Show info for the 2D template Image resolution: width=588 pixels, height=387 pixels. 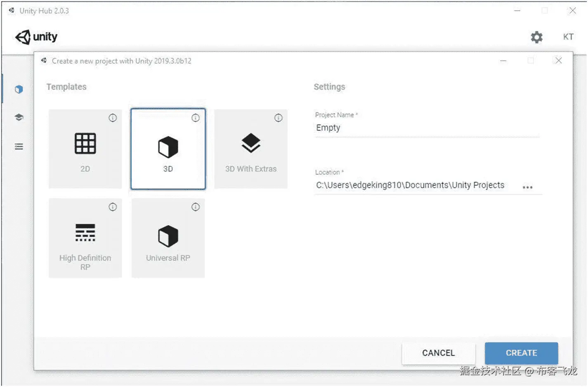(x=113, y=118)
